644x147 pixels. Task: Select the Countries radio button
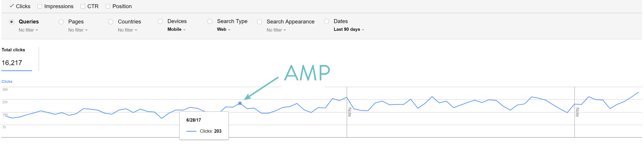tap(111, 22)
